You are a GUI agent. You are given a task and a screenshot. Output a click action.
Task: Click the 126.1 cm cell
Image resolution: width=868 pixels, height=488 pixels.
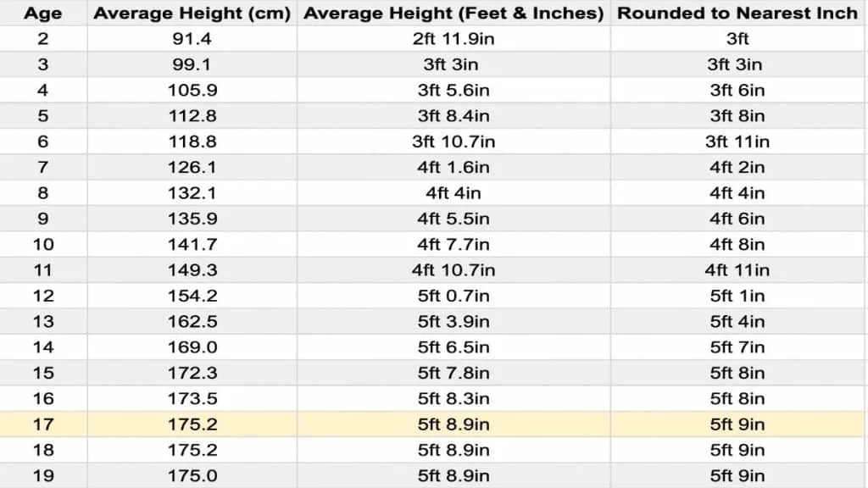192,168
